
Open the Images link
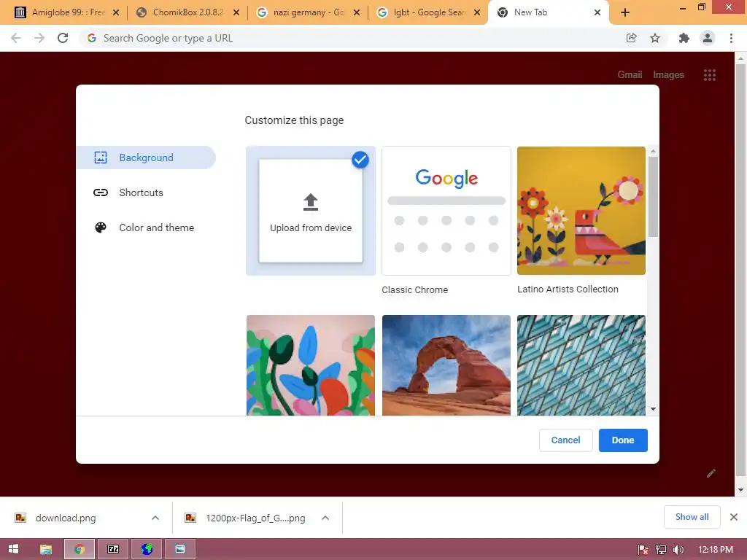[x=668, y=75]
